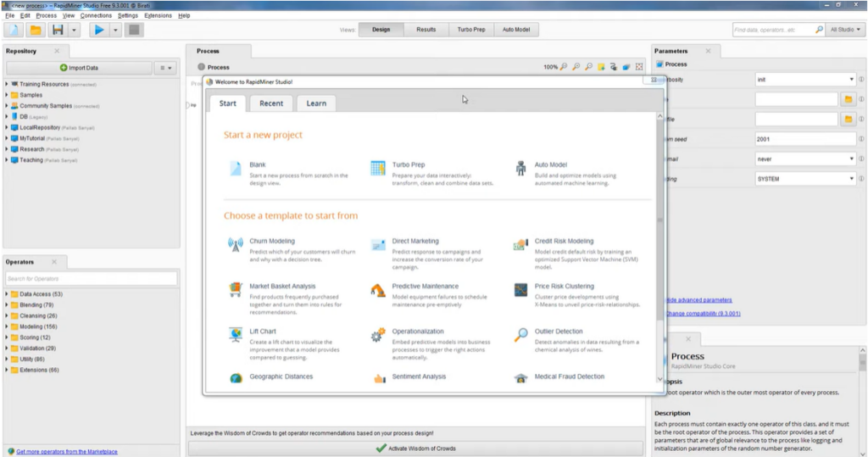868x457 pixels.
Task: Open the Run options dropdown arrow
Action: click(x=115, y=30)
